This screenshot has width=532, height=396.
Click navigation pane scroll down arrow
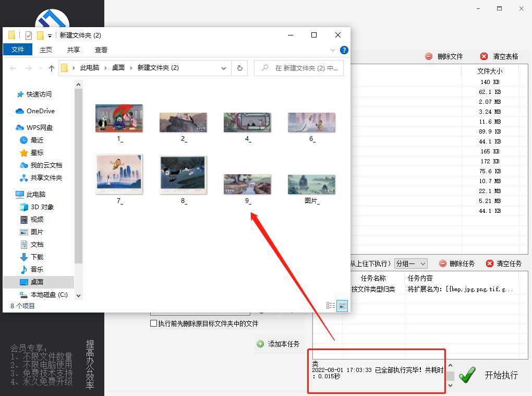point(78,295)
